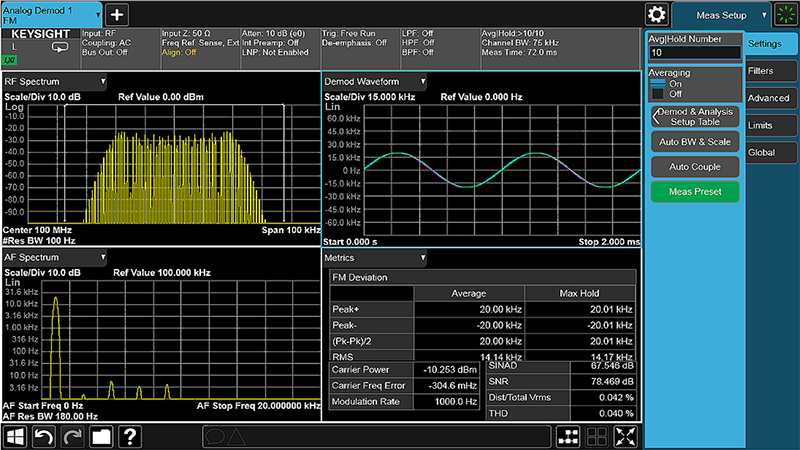
Task: Turn Averaging Off
Action: pyautogui.click(x=657, y=94)
